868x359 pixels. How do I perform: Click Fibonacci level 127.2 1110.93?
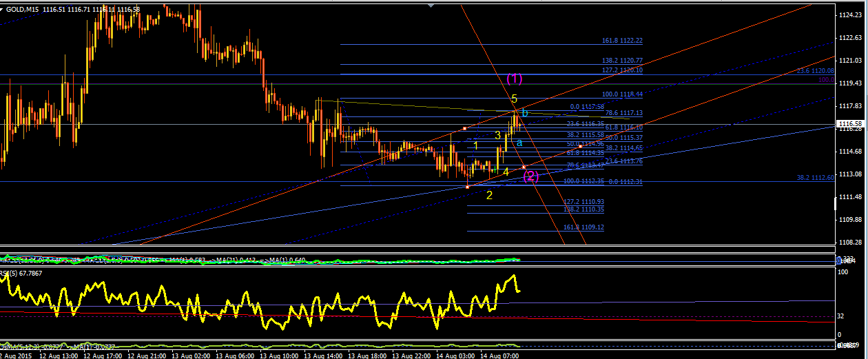tap(583, 201)
